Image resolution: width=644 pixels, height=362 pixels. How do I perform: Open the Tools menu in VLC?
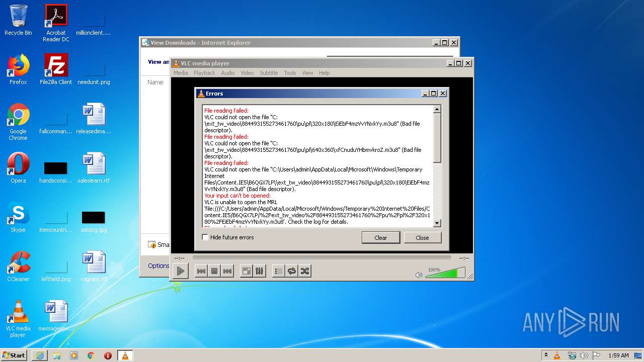(x=290, y=73)
